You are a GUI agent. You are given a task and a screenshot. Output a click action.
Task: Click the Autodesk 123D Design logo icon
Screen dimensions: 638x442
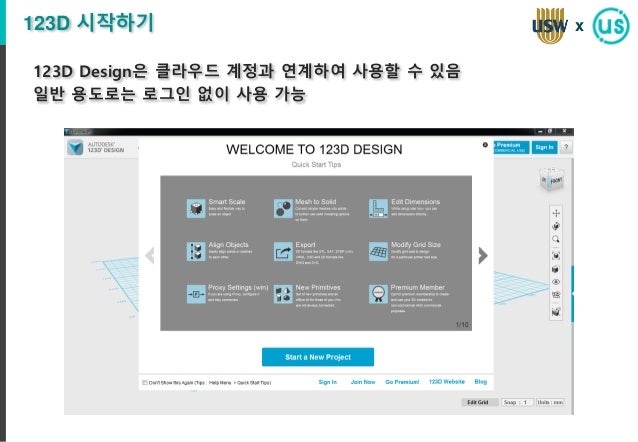(75, 147)
